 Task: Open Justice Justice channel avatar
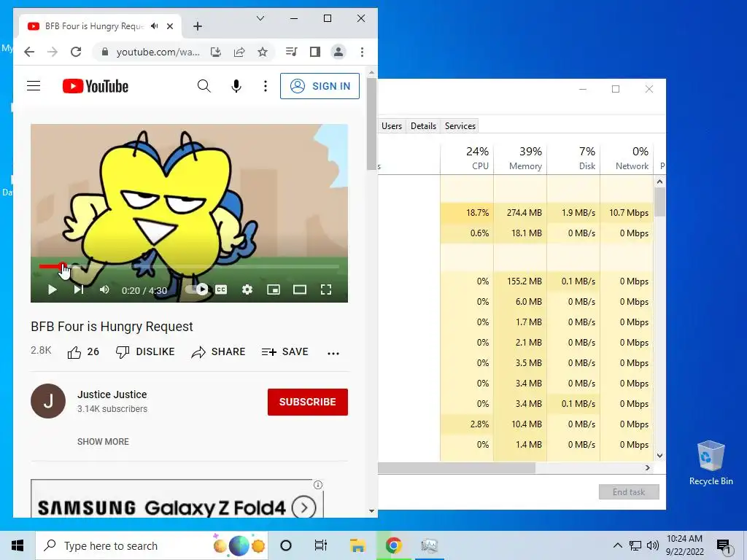pyautogui.click(x=48, y=402)
